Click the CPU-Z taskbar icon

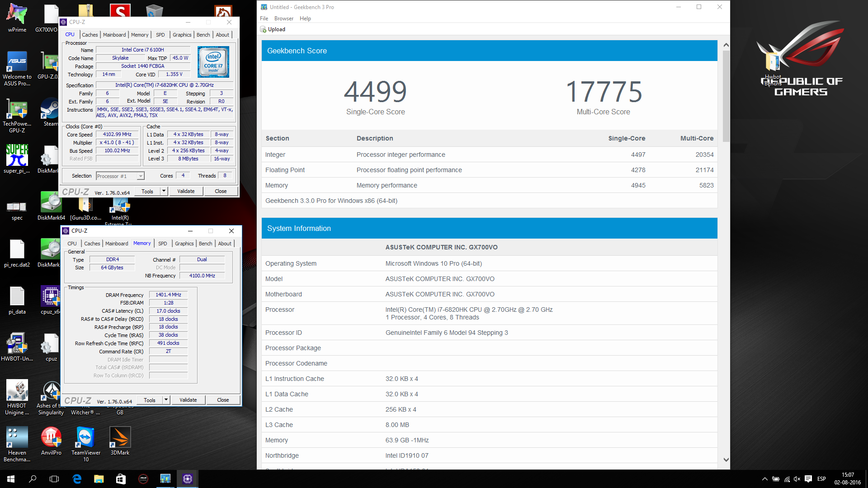pyautogui.click(x=187, y=479)
